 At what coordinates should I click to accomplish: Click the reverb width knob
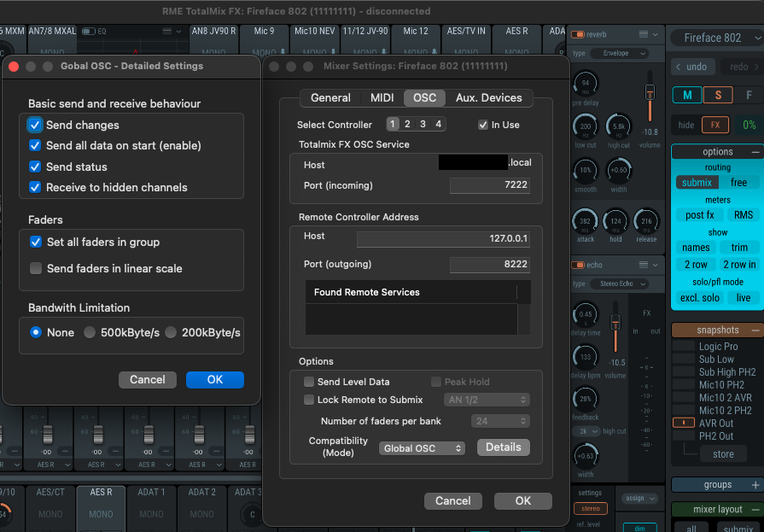[x=618, y=171]
